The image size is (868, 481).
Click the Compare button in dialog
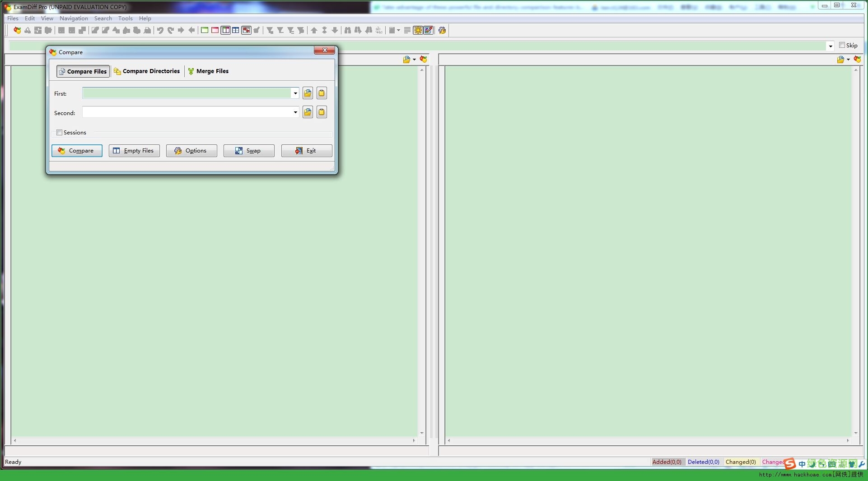(x=77, y=151)
